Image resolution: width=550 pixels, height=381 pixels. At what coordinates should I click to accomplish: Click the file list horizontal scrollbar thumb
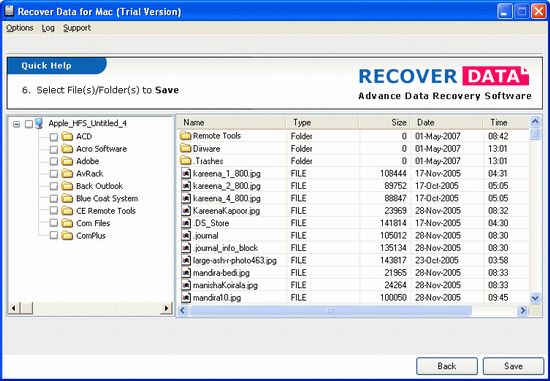[330, 310]
